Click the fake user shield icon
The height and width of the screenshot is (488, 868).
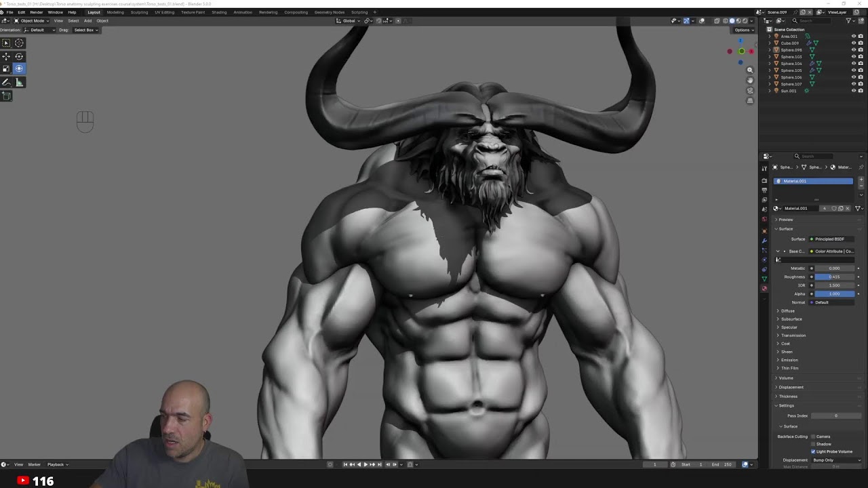coord(833,208)
